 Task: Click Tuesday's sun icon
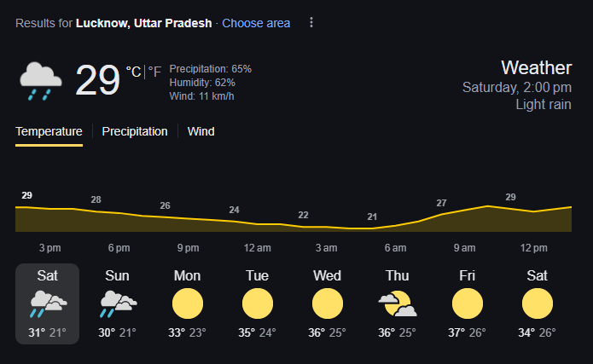[257, 304]
